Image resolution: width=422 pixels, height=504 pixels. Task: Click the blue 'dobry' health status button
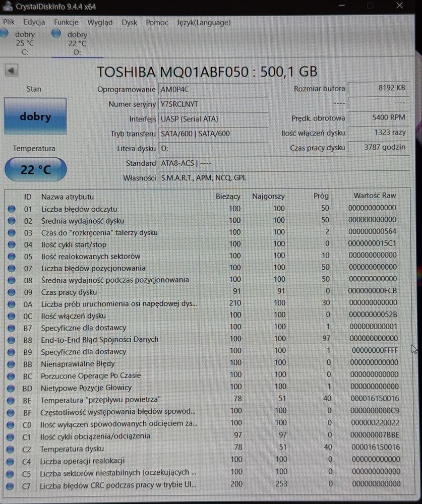click(x=35, y=116)
